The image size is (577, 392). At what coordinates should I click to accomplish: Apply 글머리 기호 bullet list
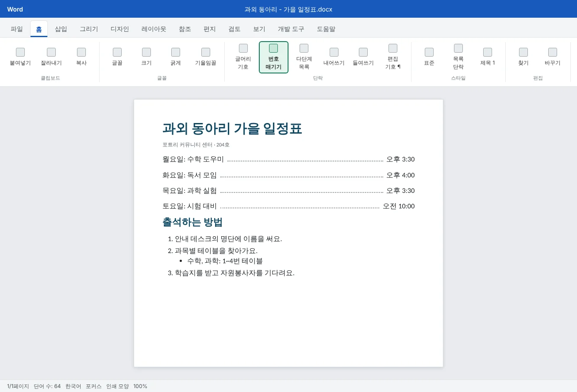point(243,57)
